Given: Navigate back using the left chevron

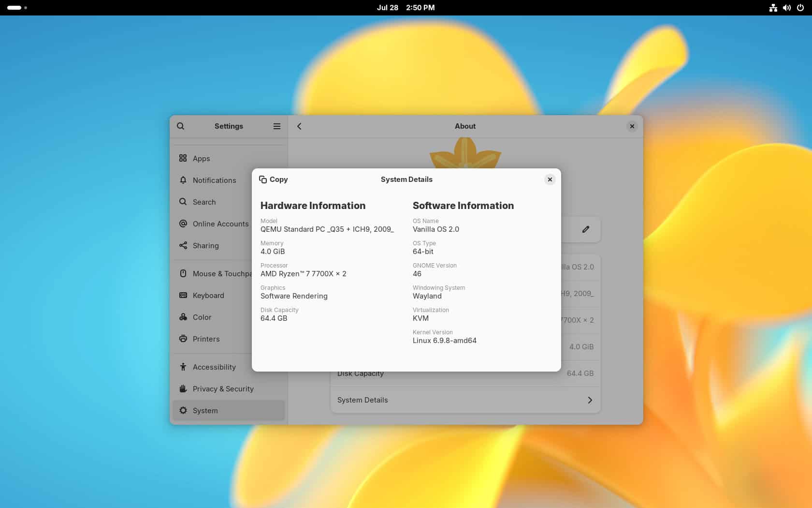Looking at the screenshot, I should (x=299, y=126).
